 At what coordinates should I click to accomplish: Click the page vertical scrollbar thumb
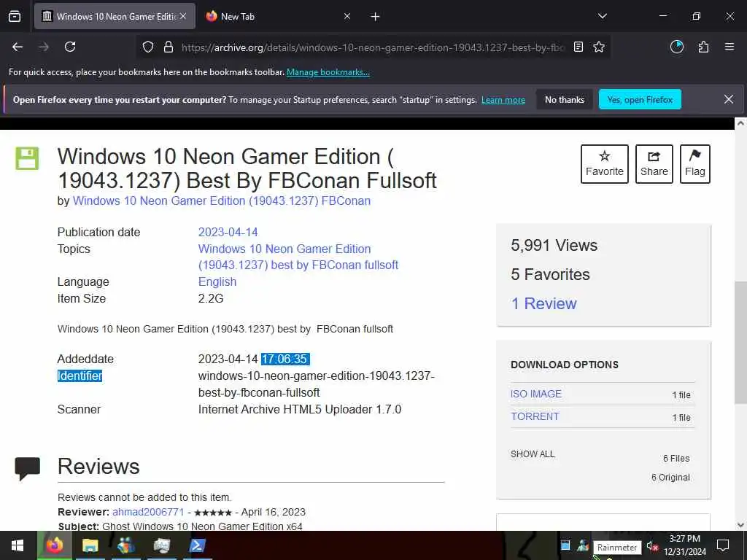(x=740, y=343)
